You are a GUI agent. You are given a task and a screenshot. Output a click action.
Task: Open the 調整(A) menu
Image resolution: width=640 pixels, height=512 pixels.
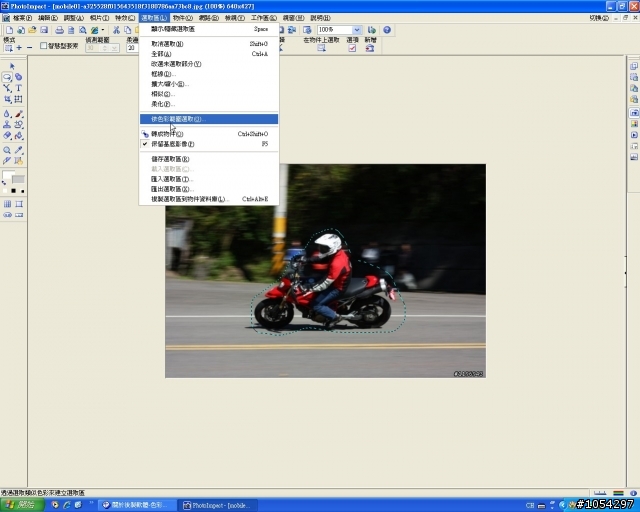click(73, 18)
